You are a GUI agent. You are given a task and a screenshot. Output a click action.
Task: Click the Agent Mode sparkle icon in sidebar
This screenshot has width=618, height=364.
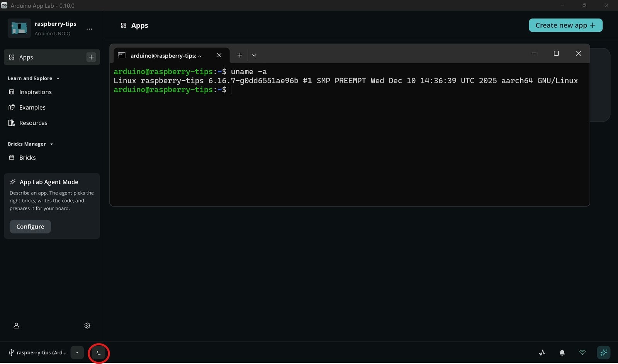13,182
